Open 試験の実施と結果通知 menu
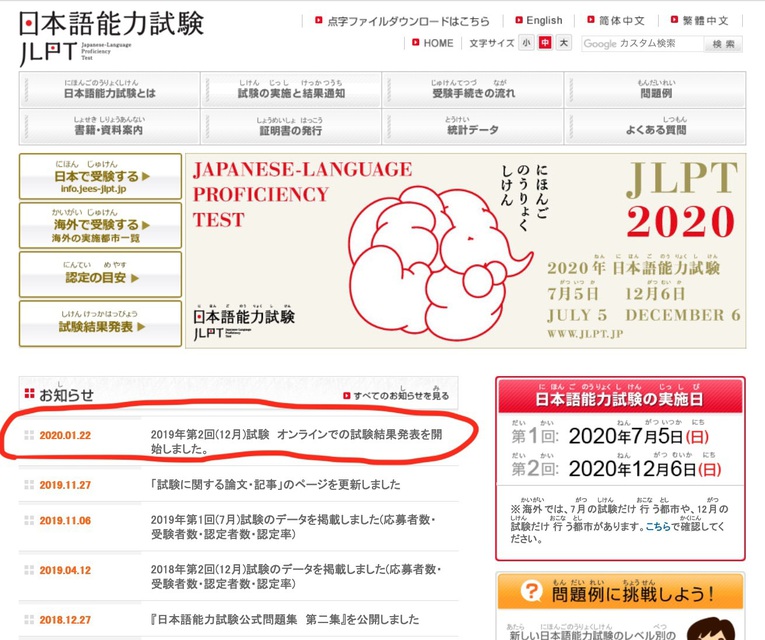The image size is (765, 640). (291, 90)
